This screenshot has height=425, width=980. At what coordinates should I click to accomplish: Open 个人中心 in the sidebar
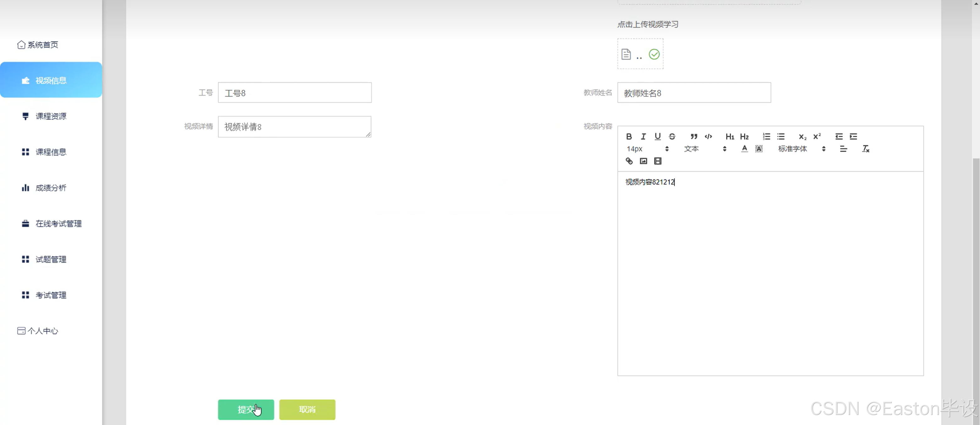(x=38, y=331)
